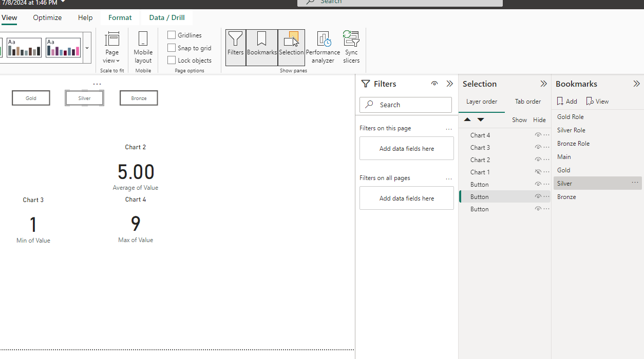The width and height of the screenshot is (644, 359).
Task: Switch to Mobile layout
Action: click(x=143, y=47)
